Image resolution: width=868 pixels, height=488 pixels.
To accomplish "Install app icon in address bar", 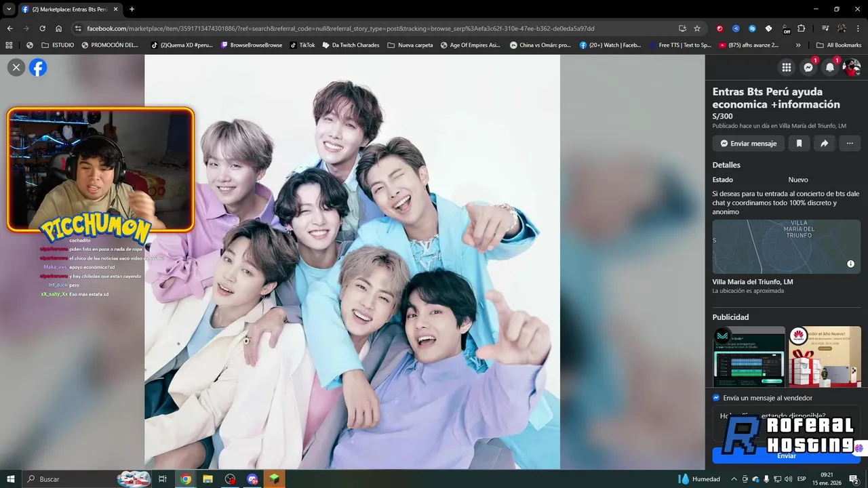I will tap(682, 28).
